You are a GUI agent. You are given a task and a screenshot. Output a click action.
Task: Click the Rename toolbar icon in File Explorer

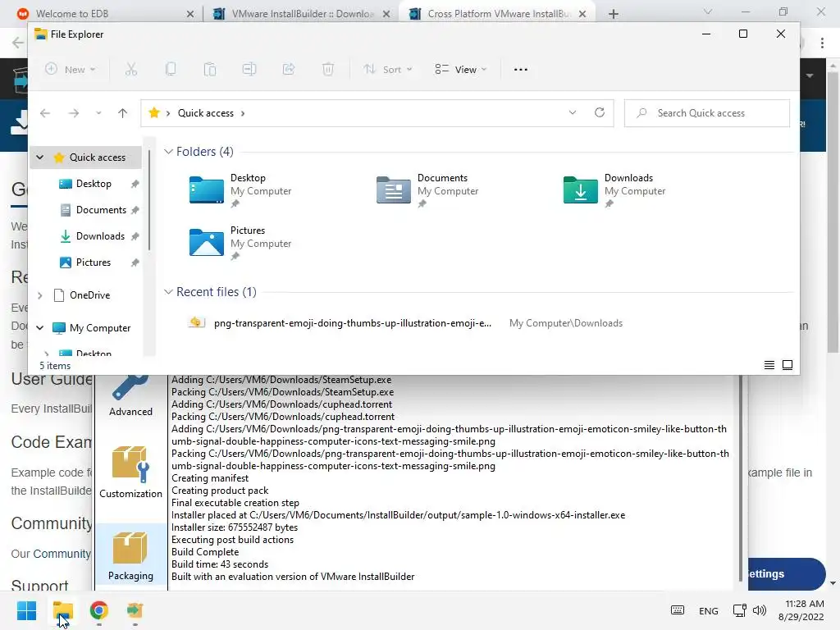coord(249,69)
